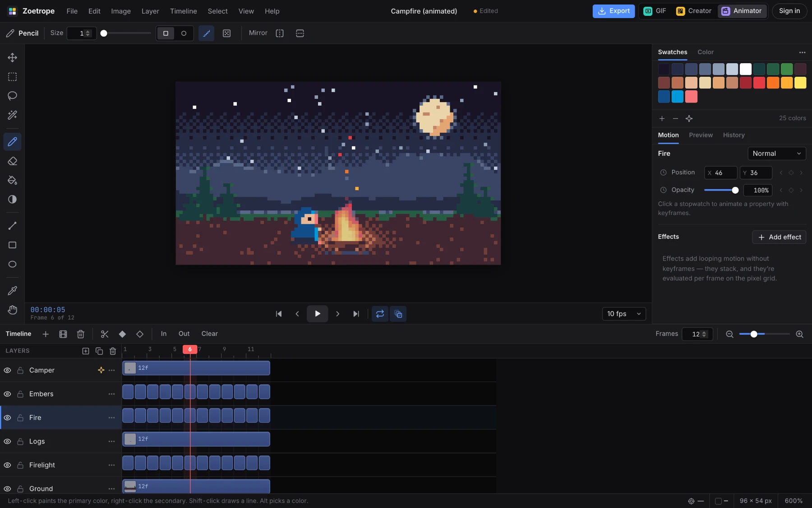Select the Eraser tool
The height and width of the screenshot is (508, 812).
[12, 161]
